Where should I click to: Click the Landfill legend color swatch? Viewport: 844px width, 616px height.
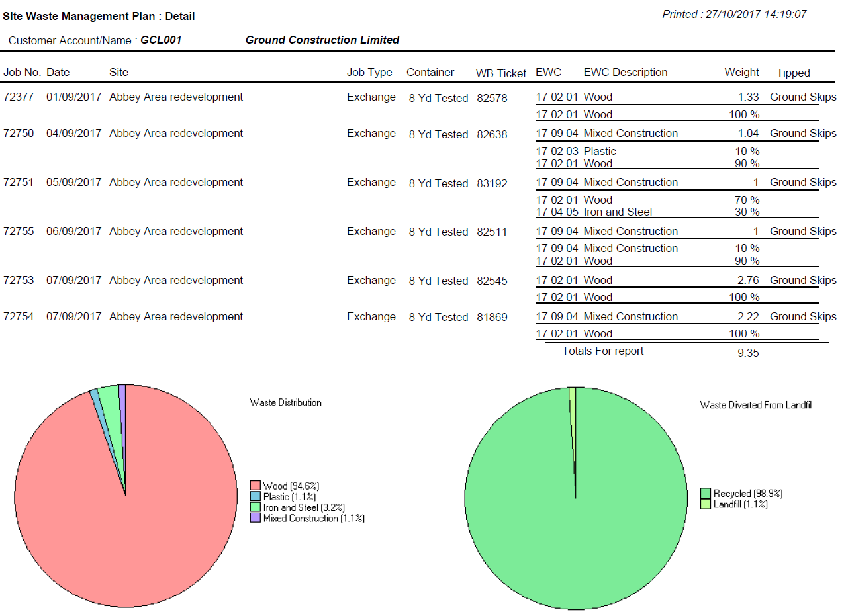(x=706, y=504)
